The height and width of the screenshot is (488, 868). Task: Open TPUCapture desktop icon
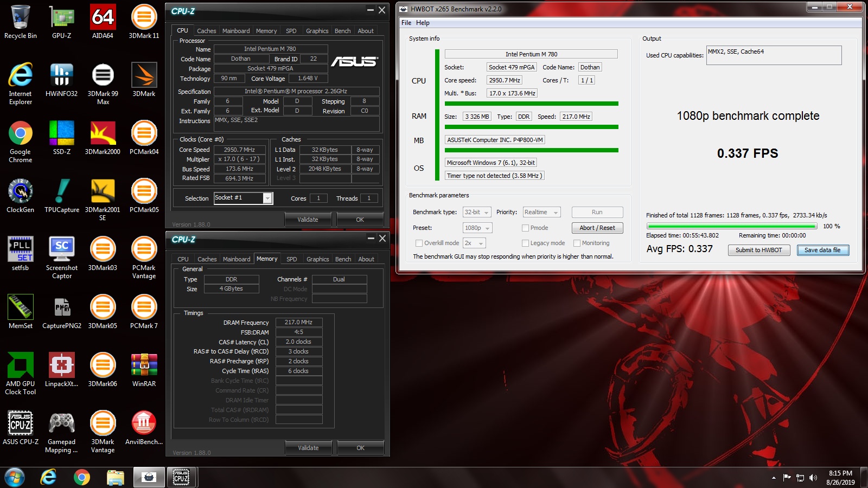pyautogui.click(x=62, y=196)
